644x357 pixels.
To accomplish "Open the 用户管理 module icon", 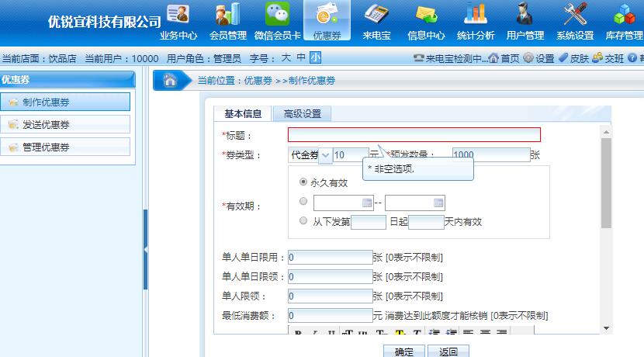I will [525, 22].
